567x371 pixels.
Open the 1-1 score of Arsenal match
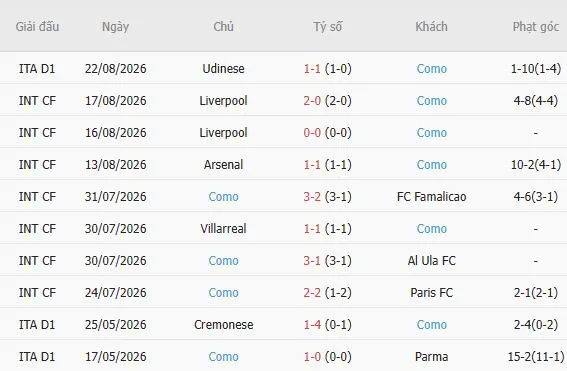tap(327, 165)
